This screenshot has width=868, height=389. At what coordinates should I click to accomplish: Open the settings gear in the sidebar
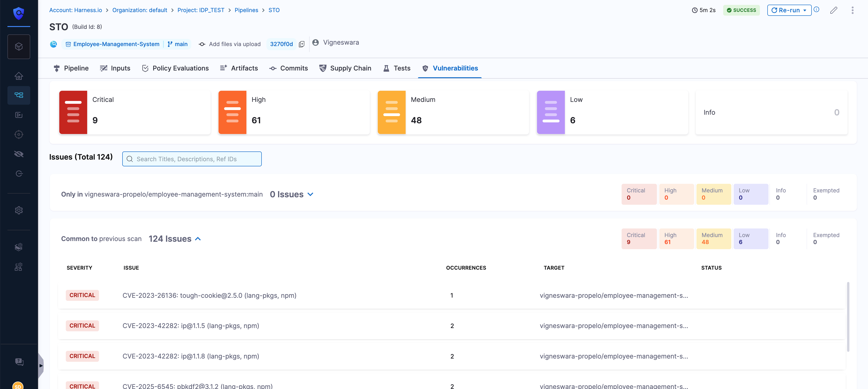pos(19,210)
